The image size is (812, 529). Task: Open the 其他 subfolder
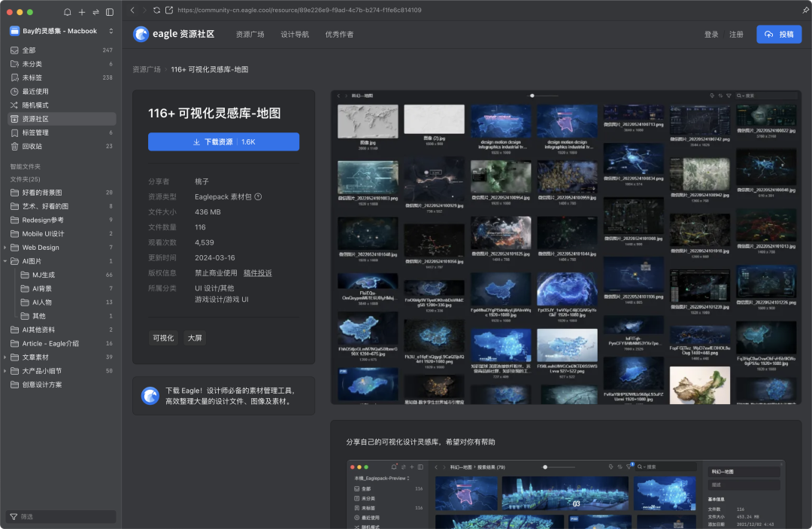(x=67, y=316)
